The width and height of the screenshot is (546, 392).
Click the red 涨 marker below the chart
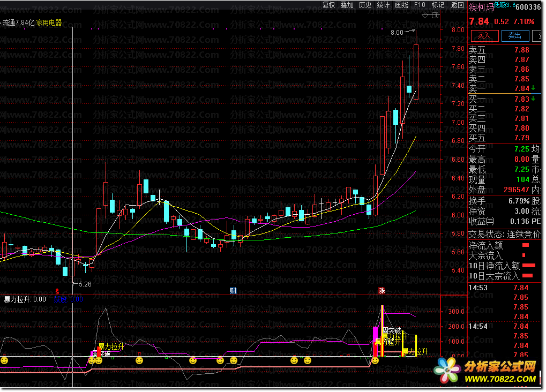382,291
